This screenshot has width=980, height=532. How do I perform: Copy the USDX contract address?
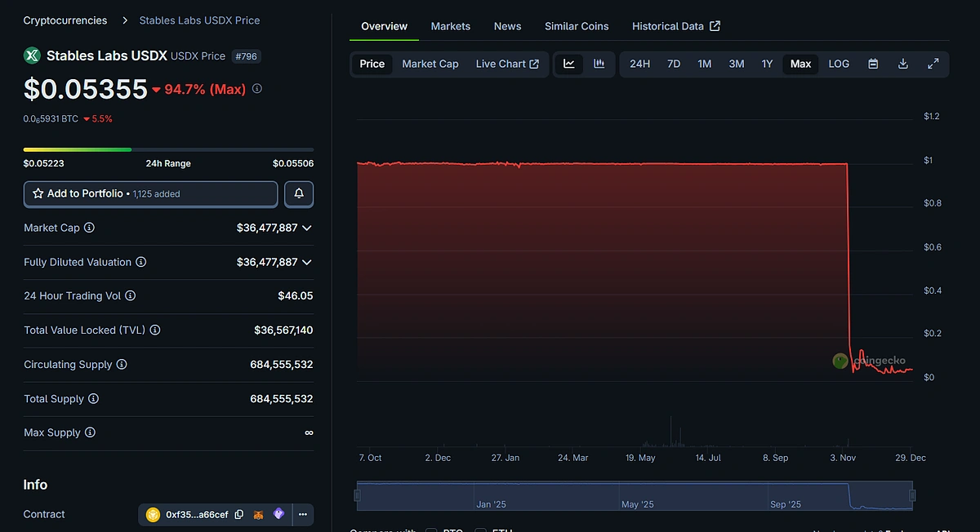(238, 514)
